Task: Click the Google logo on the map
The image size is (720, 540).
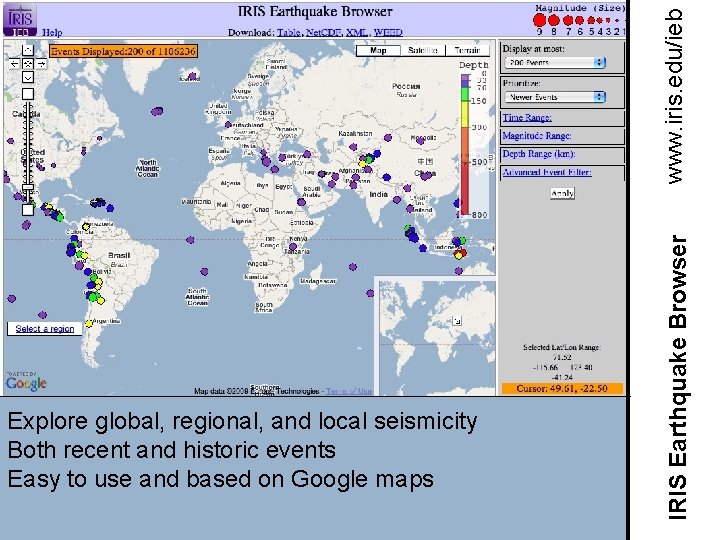Action: [26, 382]
